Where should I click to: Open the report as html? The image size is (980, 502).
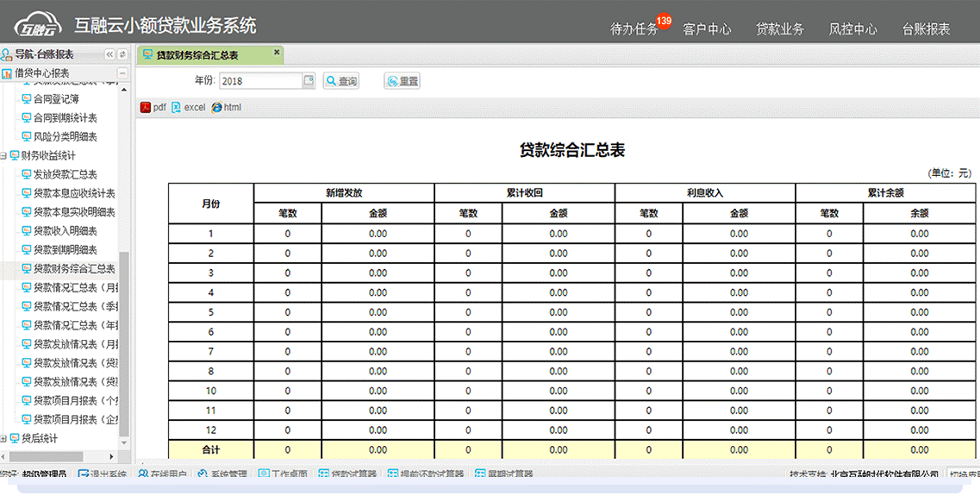226,108
